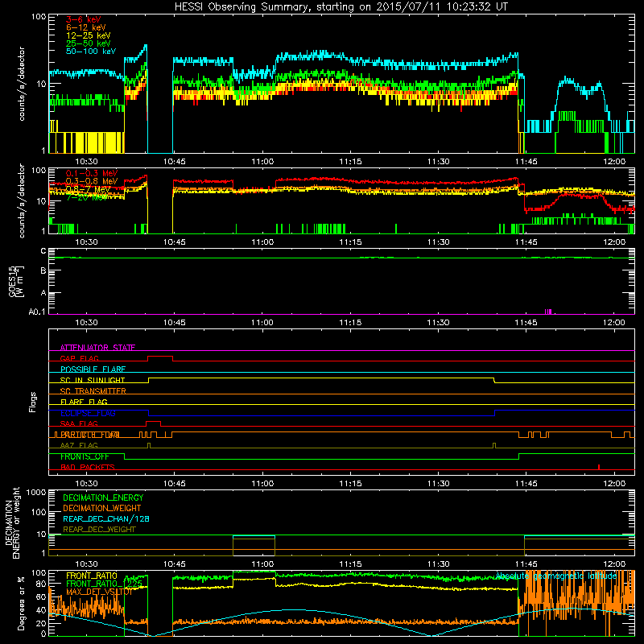Click the yellow FRONT_RATIO legend label

point(92,576)
